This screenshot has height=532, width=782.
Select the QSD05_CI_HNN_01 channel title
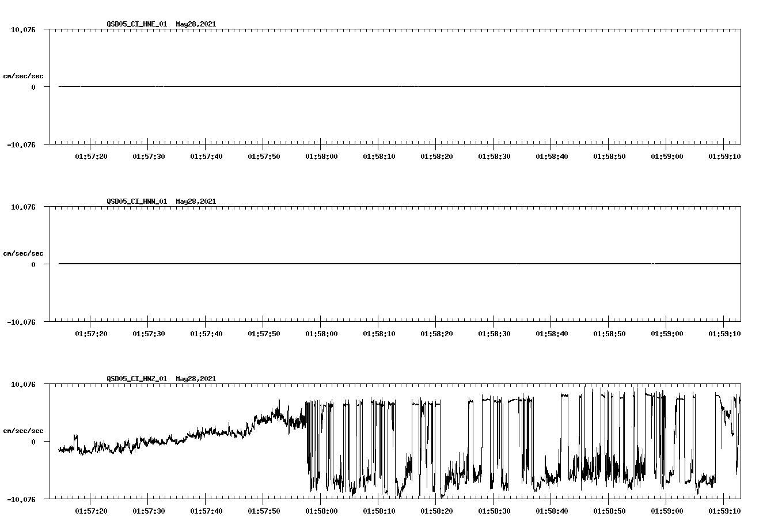point(135,202)
